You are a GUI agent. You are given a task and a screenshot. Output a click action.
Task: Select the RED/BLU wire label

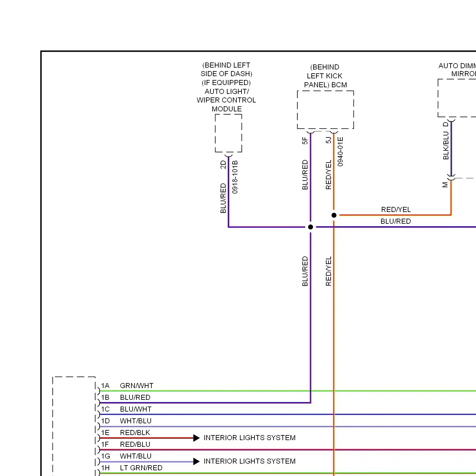135,444
